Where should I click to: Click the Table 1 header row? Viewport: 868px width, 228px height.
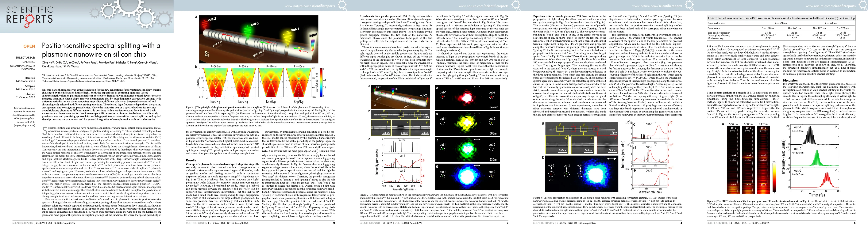[x=781, y=18]
